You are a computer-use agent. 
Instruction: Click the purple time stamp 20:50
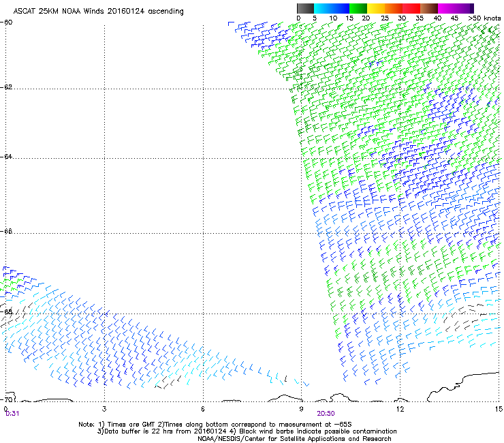326,414
